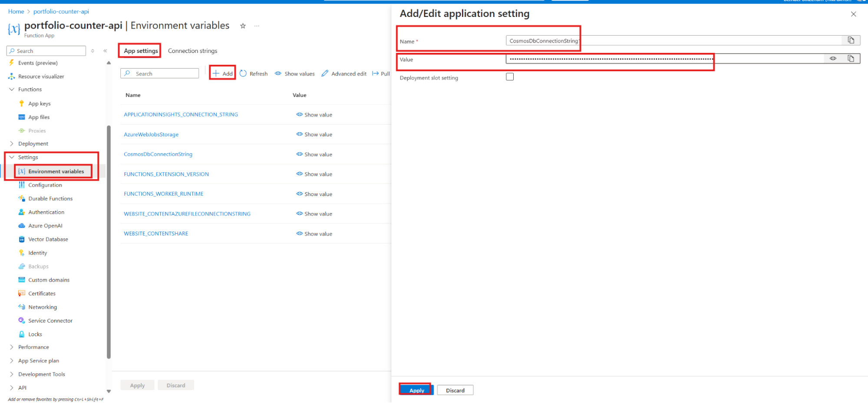The image size is (868, 403).
Task: Open the AzureWebJobsStorage setting
Action: [x=151, y=134]
